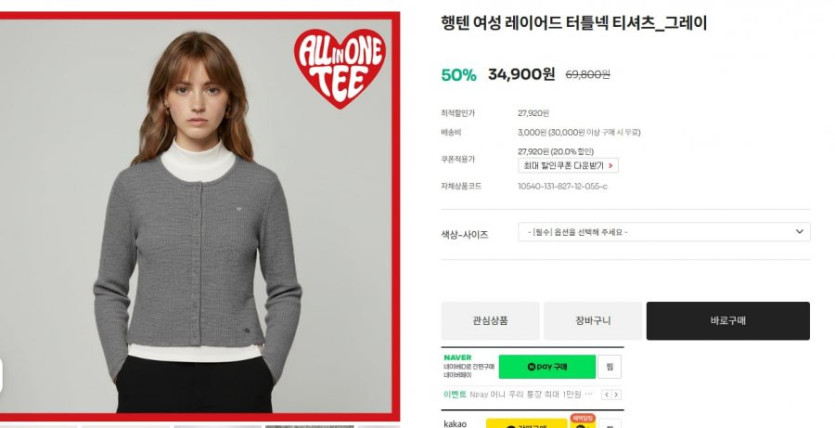Viewport: 835px width, 428px height.
Task: Show next Npay event with right arrow
Action: 616,394
